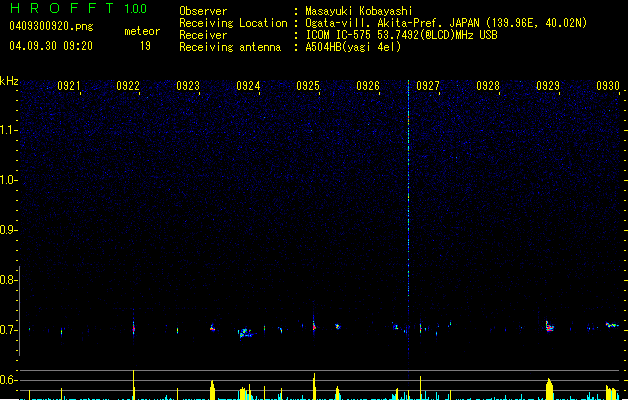Click the Receiver value ICOM IC-575

coord(338,35)
